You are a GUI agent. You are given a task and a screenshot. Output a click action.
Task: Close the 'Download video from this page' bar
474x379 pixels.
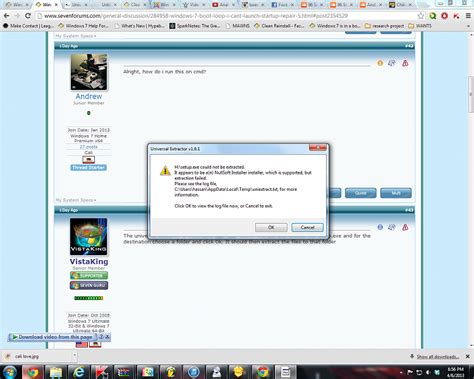pos(107,337)
